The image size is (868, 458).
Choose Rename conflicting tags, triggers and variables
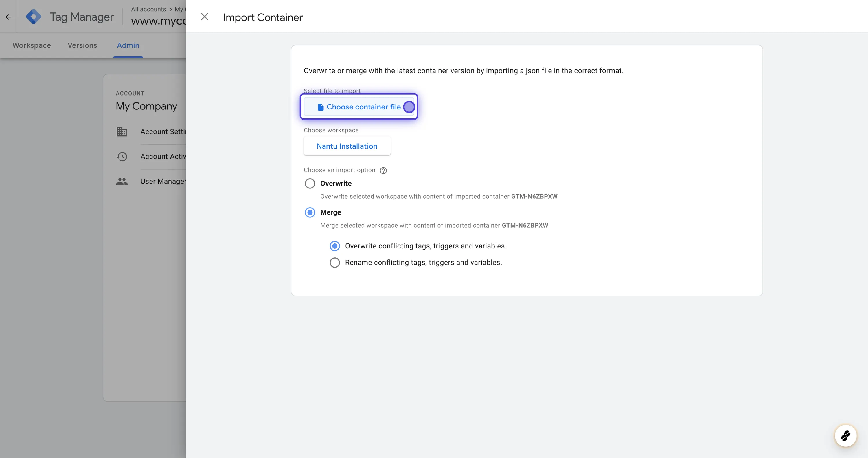coord(334,263)
